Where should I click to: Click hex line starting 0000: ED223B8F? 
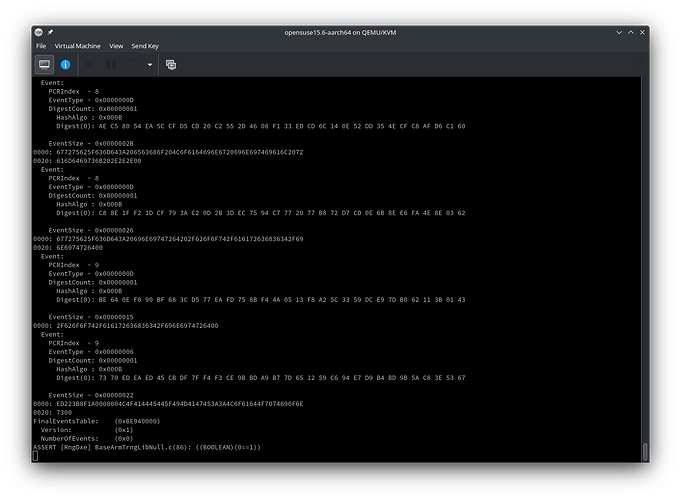click(x=168, y=404)
